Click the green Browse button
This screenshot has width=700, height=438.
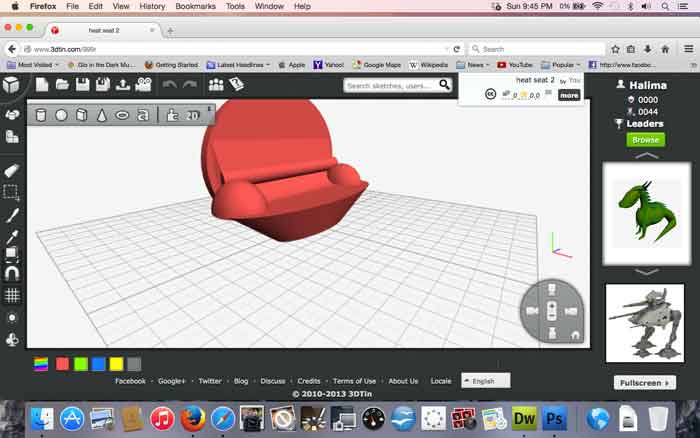[645, 140]
